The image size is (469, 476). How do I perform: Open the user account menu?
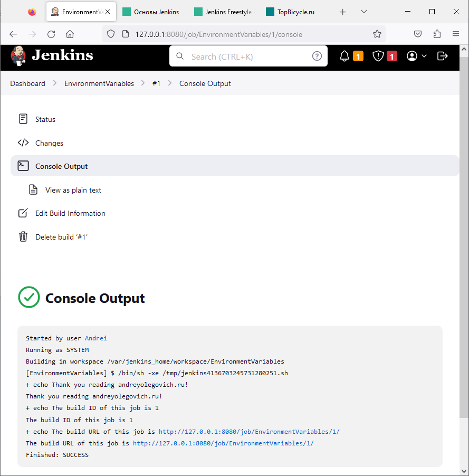click(416, 56)
